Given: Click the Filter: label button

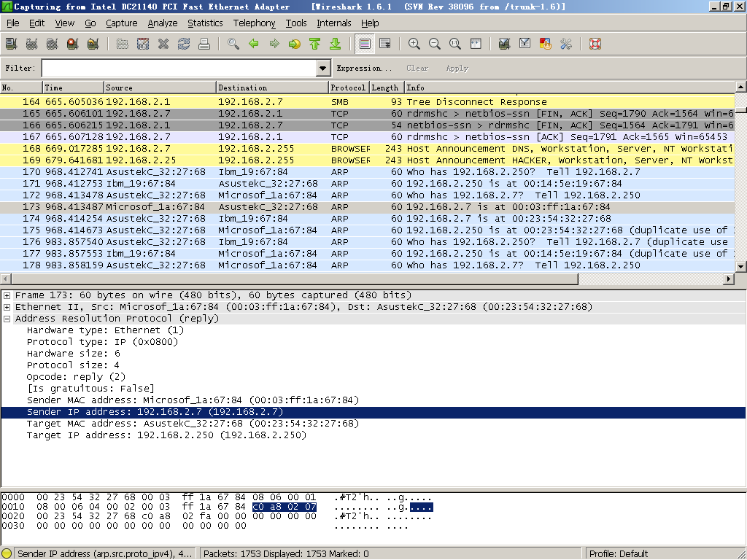Looking at the screenshot, I should click(20, 68).
